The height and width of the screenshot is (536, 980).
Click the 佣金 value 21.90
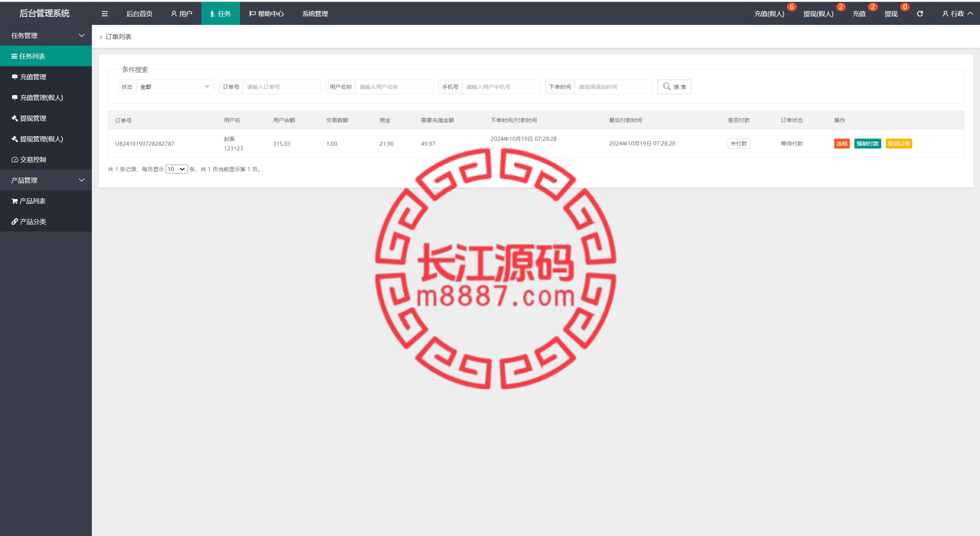pyautogui.click(x=386, y=144)
